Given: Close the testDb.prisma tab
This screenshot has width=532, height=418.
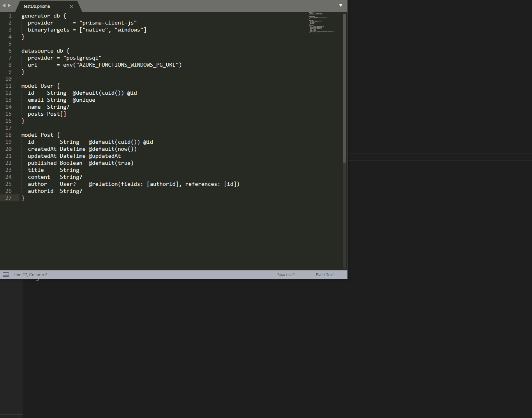Looking at the screenshot, I should (72, 6).
